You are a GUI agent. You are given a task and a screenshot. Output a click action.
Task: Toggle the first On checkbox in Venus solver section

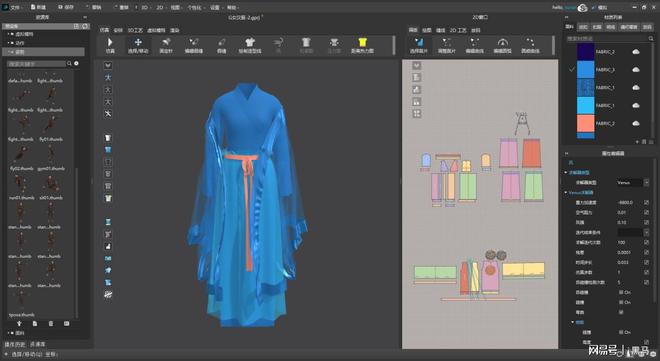[621, 292]
